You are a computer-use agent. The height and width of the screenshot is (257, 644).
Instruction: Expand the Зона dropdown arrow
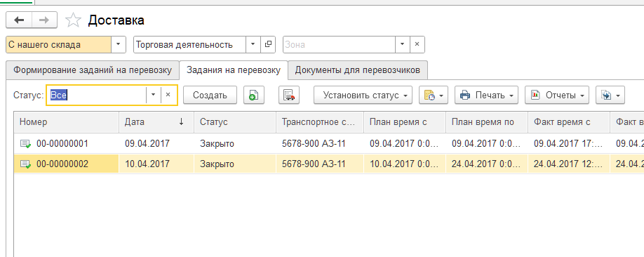click(403, 44)
